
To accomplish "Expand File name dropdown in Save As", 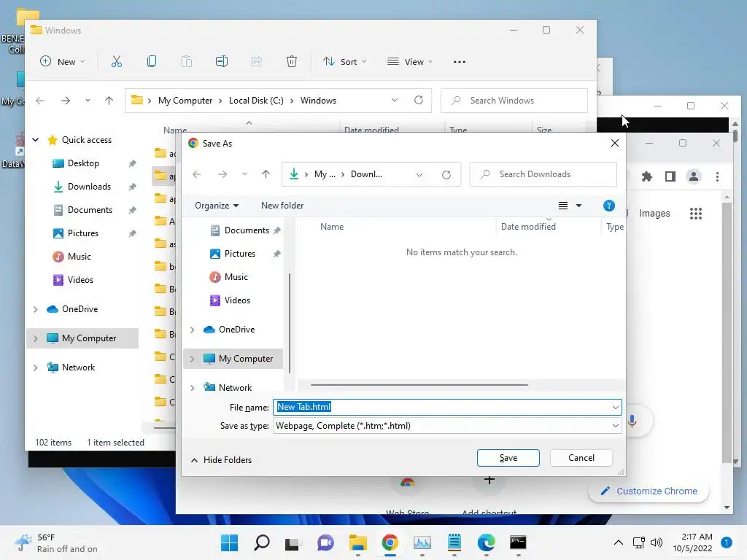I will coord(615,408).
